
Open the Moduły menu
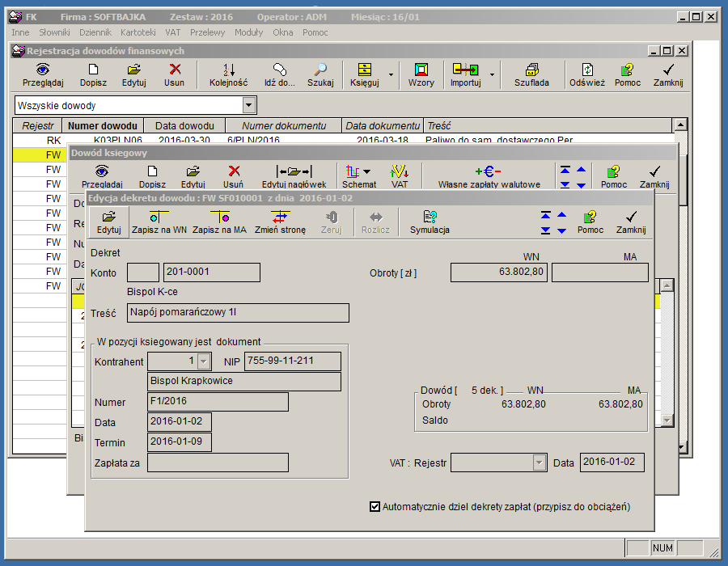pyautogui.click(x=248, y=32)
